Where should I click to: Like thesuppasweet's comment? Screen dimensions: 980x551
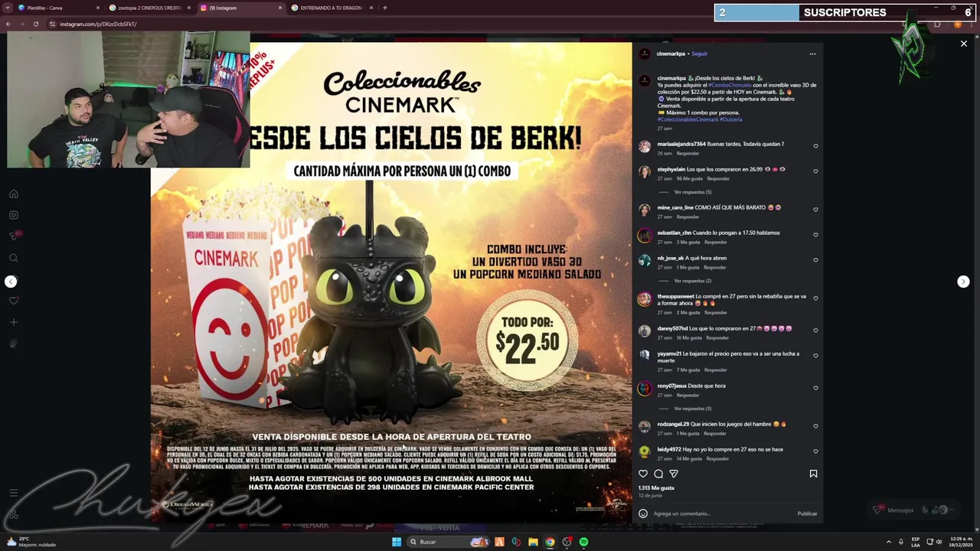815,298
